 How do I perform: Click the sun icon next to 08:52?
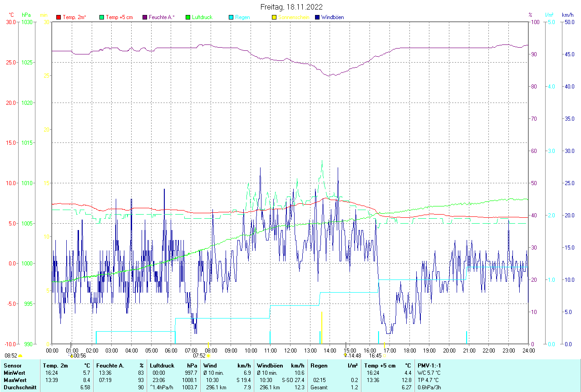click(20, 356)
